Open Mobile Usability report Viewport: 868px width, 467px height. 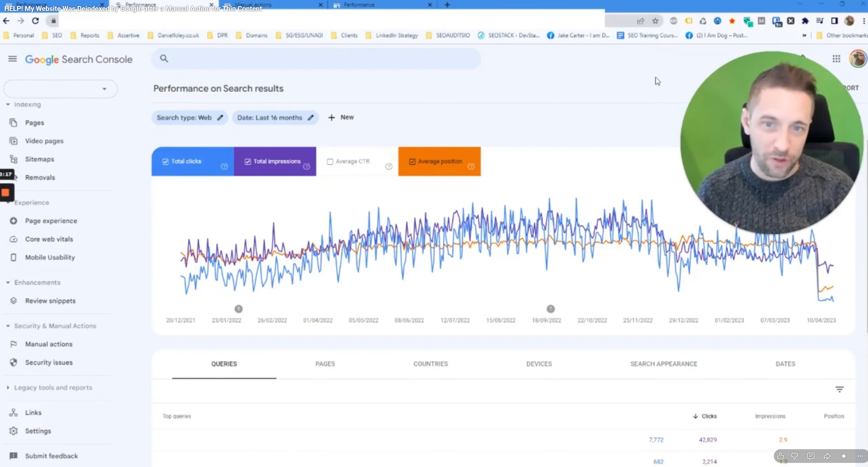coord(50,257)
